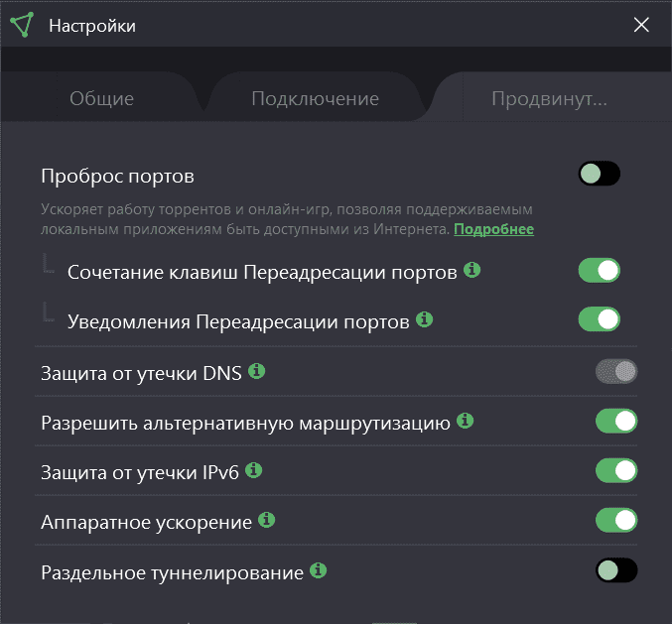This screenshot has height=624, width=672.
Task: Click info icon beside Защита от утечки IPv6
Action: pyautogui.click(x=253, y=469)
